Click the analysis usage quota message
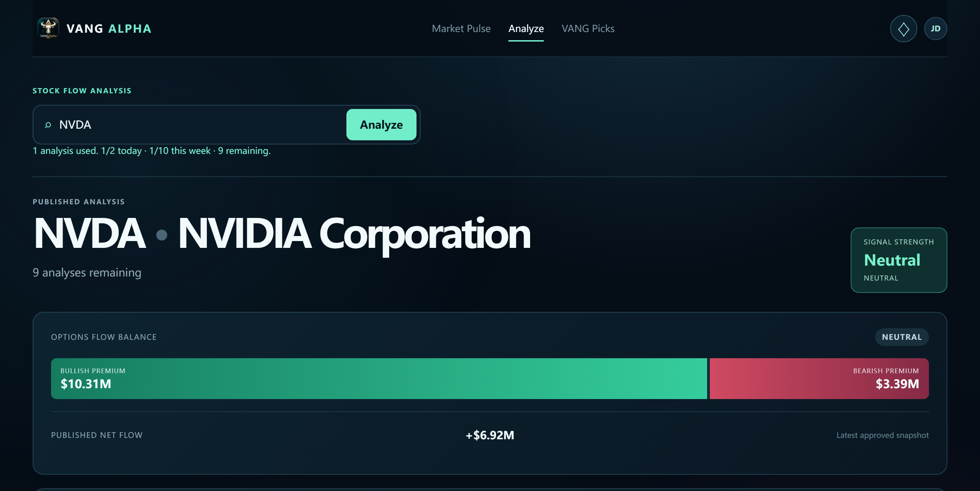 coord(152,151)
